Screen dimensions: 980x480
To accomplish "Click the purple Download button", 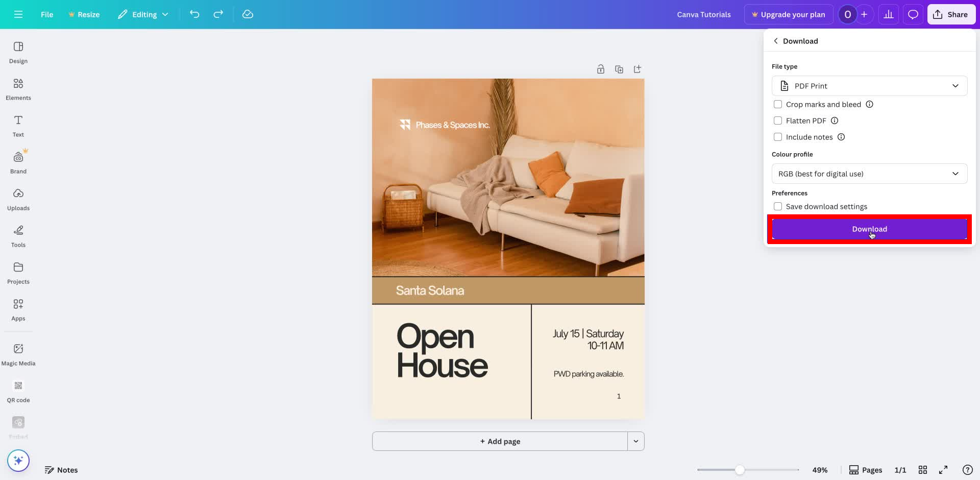I will (869, 229).
